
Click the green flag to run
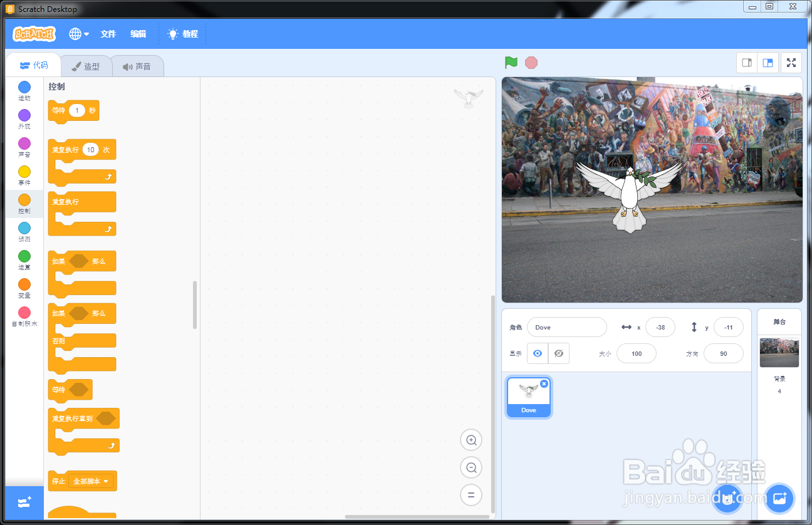(x=511, y=63)
